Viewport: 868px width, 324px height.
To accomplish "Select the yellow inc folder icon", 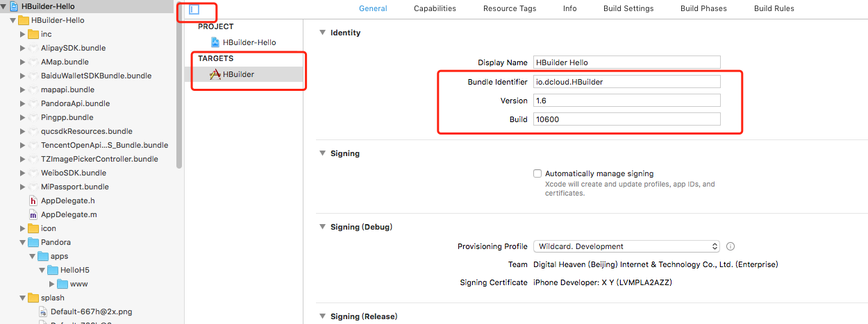I will pos(33,34).
